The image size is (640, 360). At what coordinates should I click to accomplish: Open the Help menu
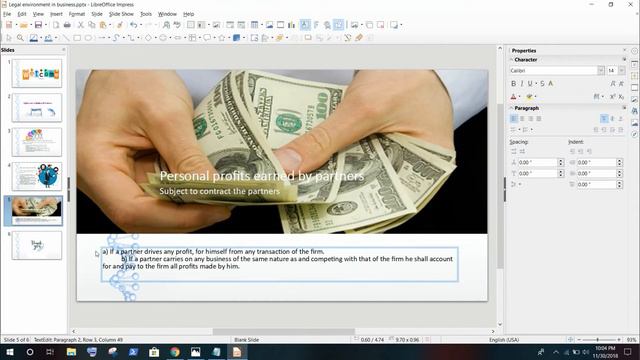pos(188,14)
